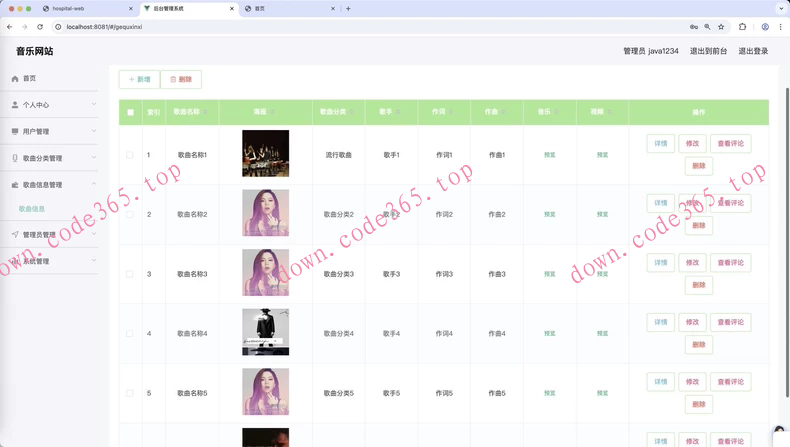The image size is (790, 447).
Task: Collapse the 歌曲信息管理 menu chevron
Action: 94,185
